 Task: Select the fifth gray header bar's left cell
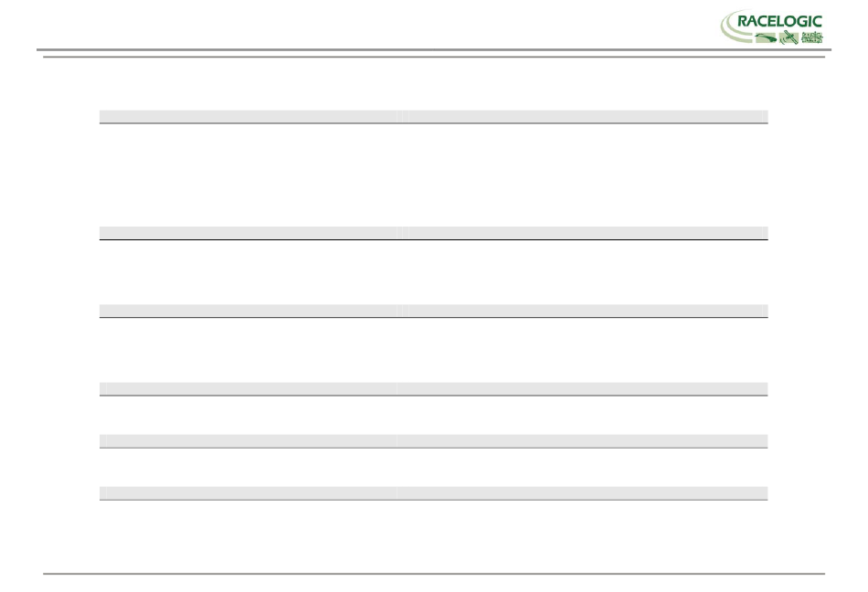click(248, 440)
